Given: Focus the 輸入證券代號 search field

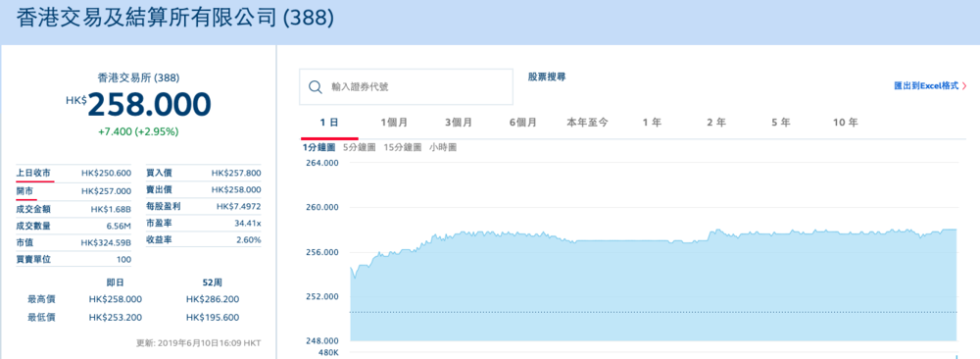Looking at the screenshot, I should (407, 87).
